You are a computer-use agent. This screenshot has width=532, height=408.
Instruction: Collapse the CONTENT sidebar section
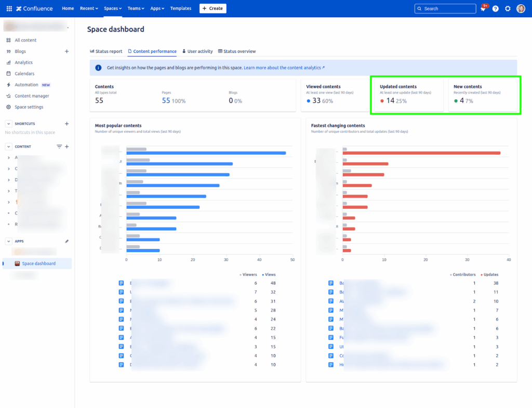(8, 146)
